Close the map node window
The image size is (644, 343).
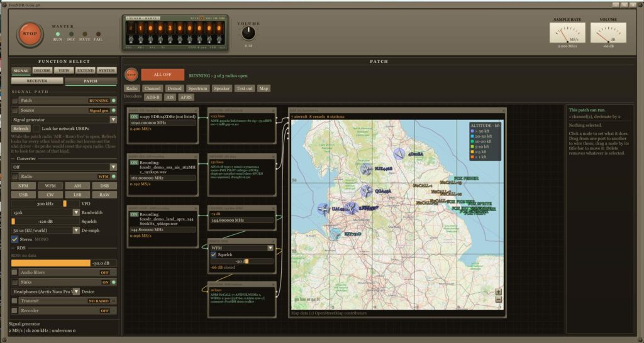tap(503, 111)
